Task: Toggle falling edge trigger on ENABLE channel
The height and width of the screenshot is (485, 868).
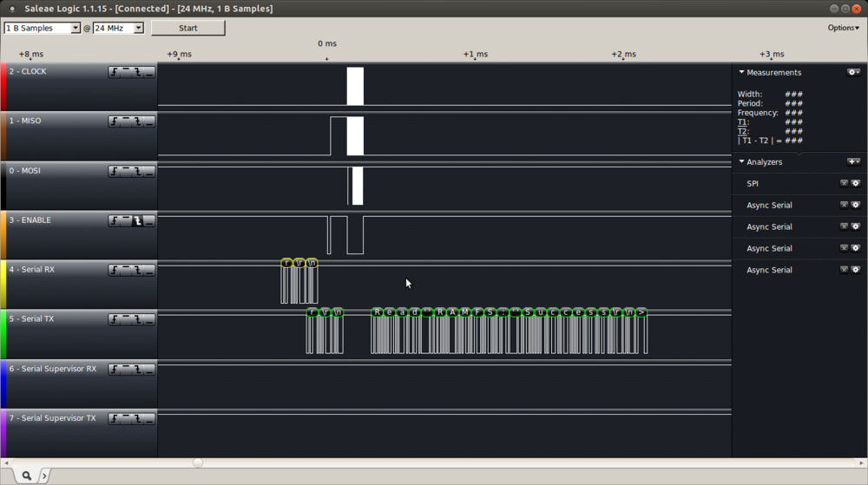Action: point(137,221)
